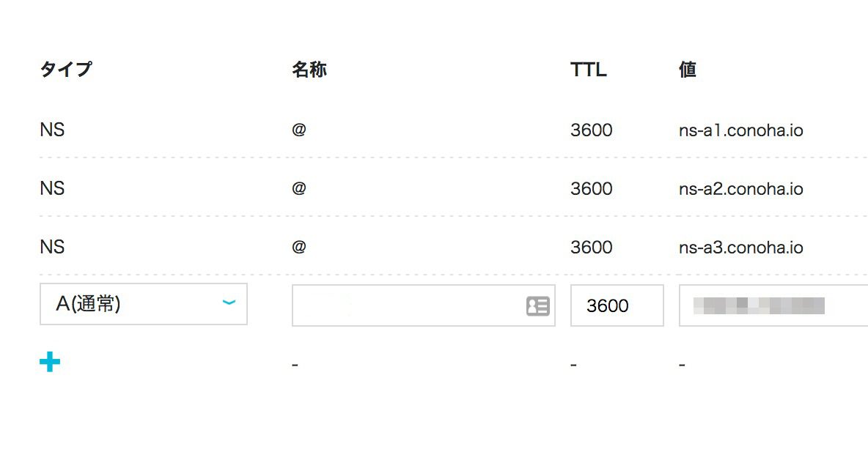The width and height of the screenshot is (868, 460).
Task: Click NS type in third record row
Action: pyautogui.click(x=53, y=247)
